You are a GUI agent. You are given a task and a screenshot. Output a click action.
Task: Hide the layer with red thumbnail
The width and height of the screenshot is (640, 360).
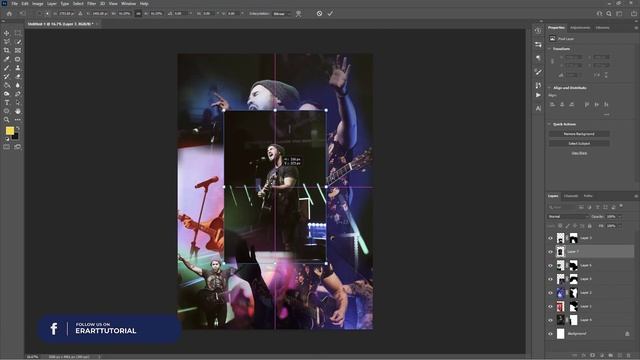pos(550,307)
